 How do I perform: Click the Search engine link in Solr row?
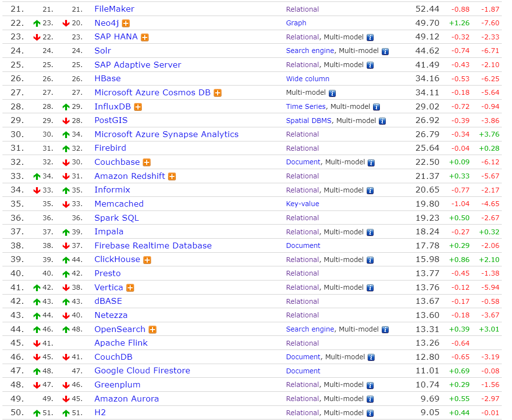(310, 51)
